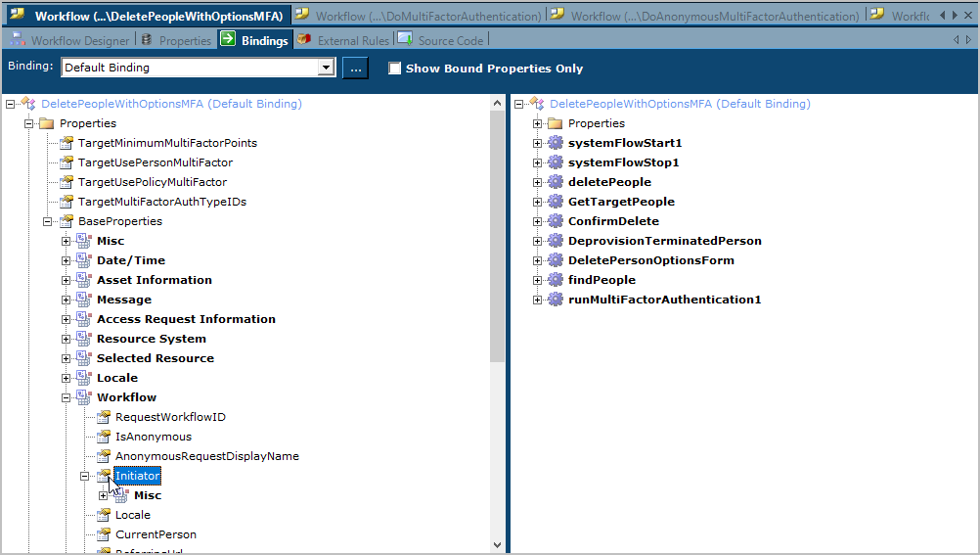Expand the runMultiFactorAuthentication1 node
The width and height of the screenshot is (980, 555).
pyautogui.click(x=537, y=300)
